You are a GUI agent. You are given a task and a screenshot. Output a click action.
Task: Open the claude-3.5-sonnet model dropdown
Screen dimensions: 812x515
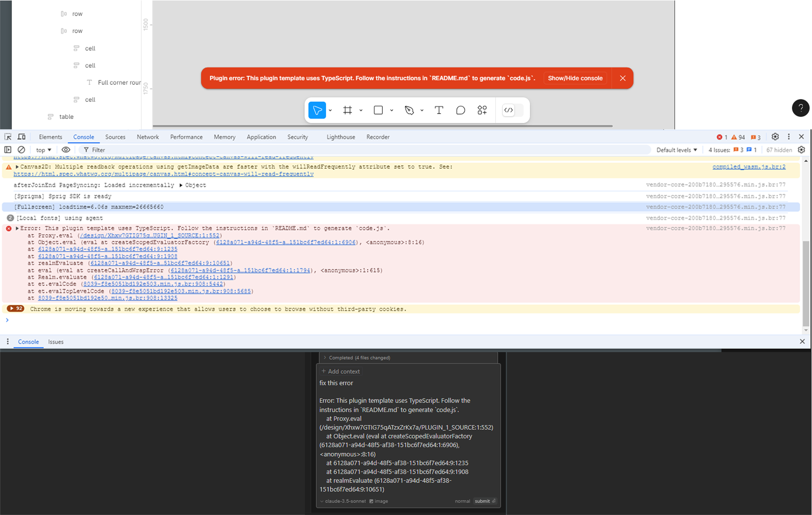343,501
